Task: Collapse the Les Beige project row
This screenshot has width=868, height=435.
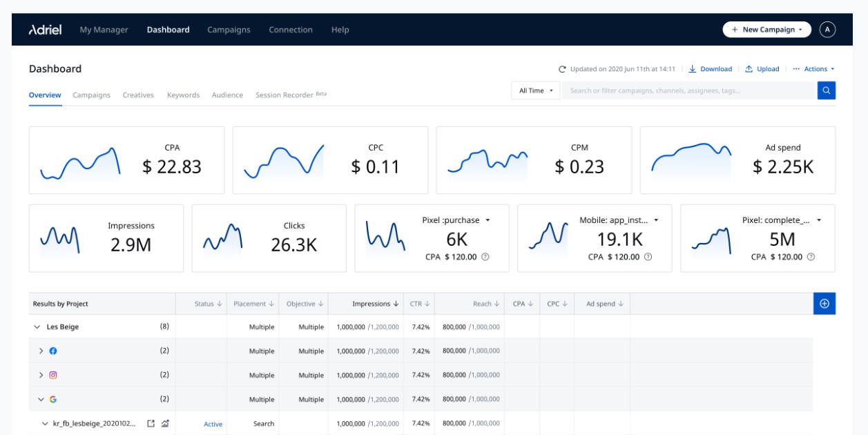Action: (x=37, y=327)
